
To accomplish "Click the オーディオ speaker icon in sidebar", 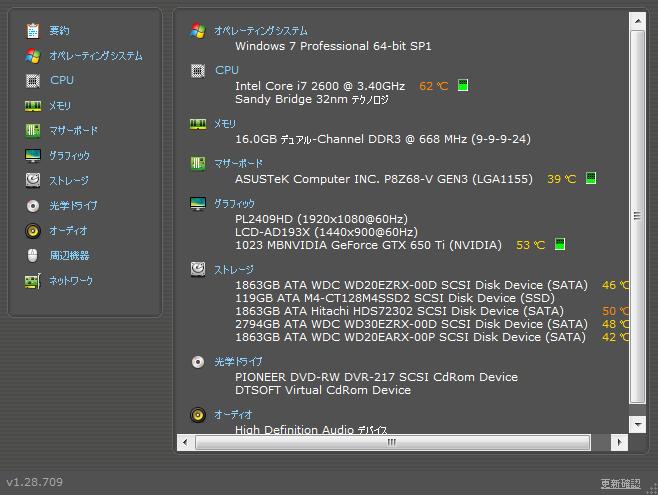I will [x=33, y=231].
